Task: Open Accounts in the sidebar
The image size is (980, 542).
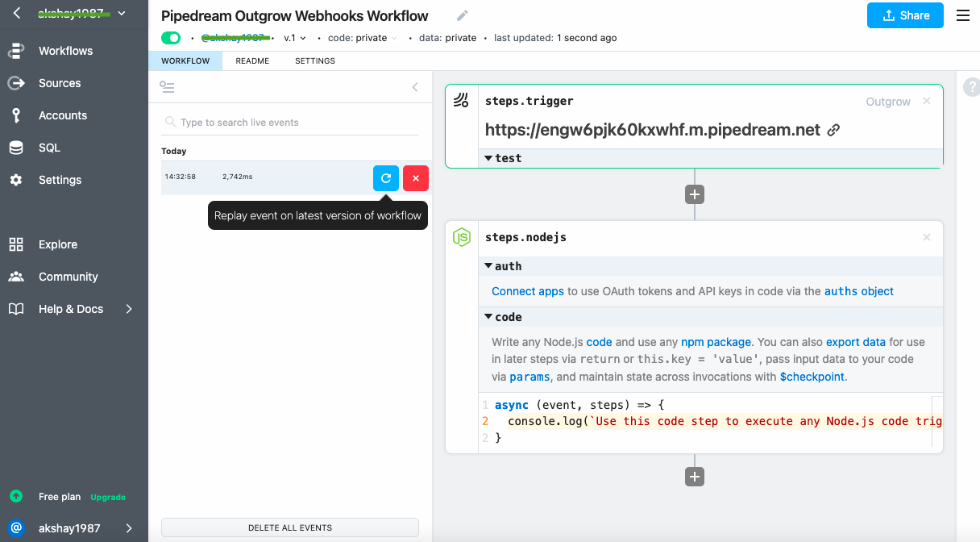Action: [63, 115]
